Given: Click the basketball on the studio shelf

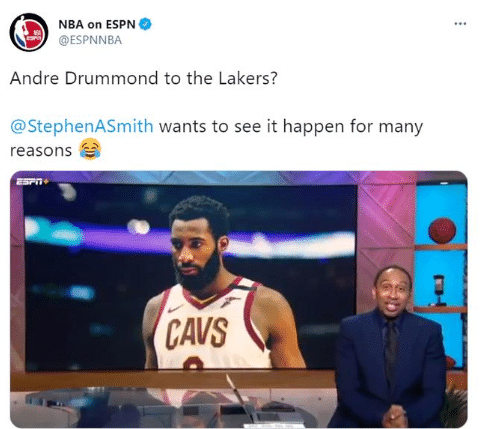Looking at the screenshot, I should pos(442,230).
